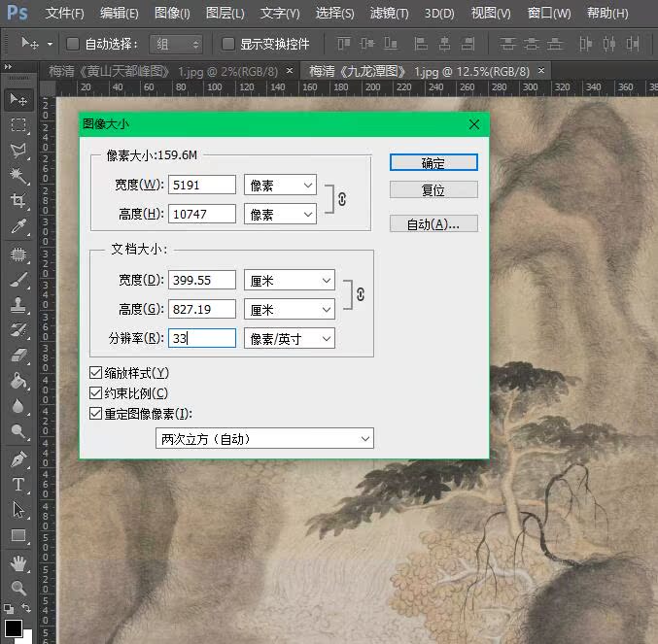Open the 窗口(W) menu

549,14
